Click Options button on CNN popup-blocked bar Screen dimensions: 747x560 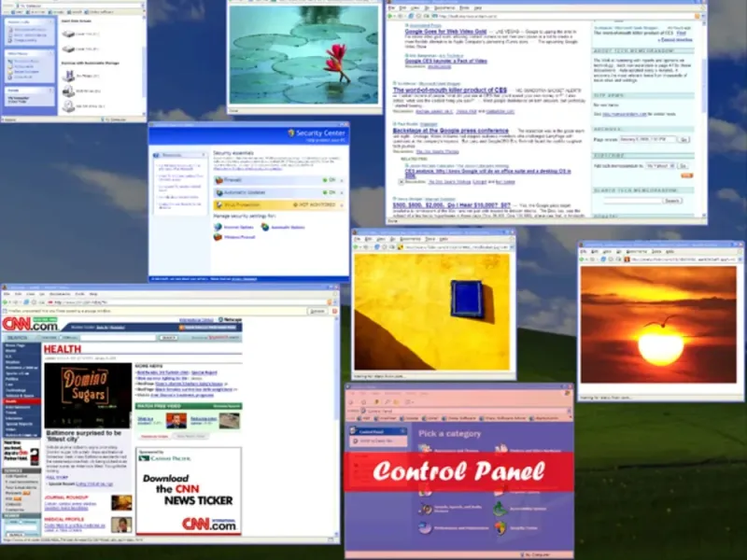coord(317,311)
